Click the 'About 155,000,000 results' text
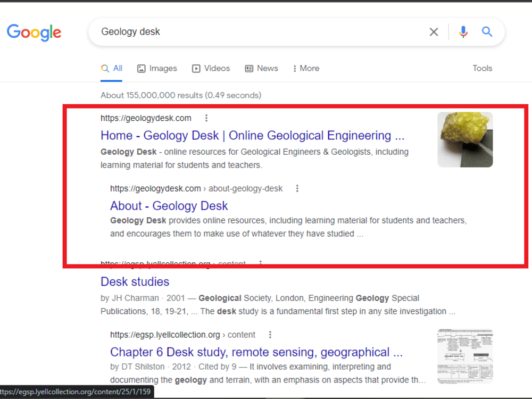Image resolution: width=532 pixels, height=399 pixels. [181, 95]
